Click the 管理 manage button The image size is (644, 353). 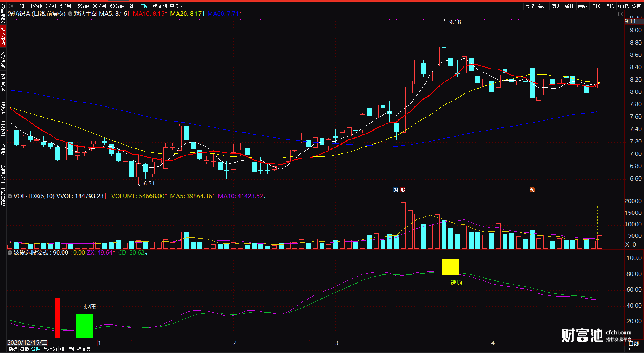[36, 349]
